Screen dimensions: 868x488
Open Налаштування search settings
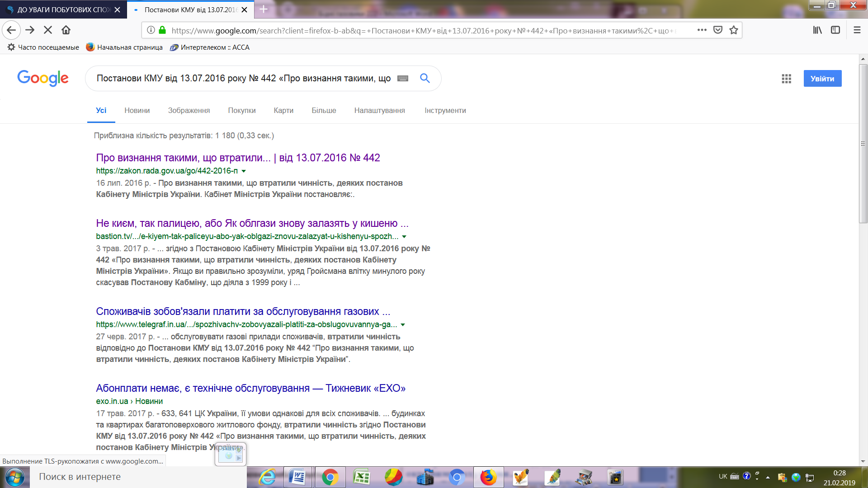380,110
